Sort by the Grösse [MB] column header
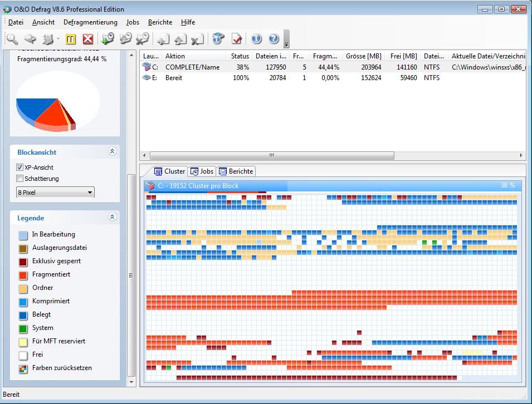This screenshot has height=404, width=532. [363, 56]
